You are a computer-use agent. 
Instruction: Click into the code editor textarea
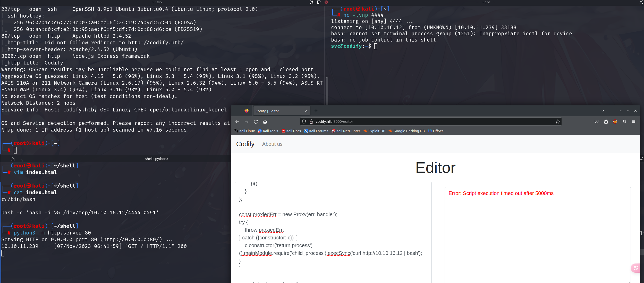333,232
